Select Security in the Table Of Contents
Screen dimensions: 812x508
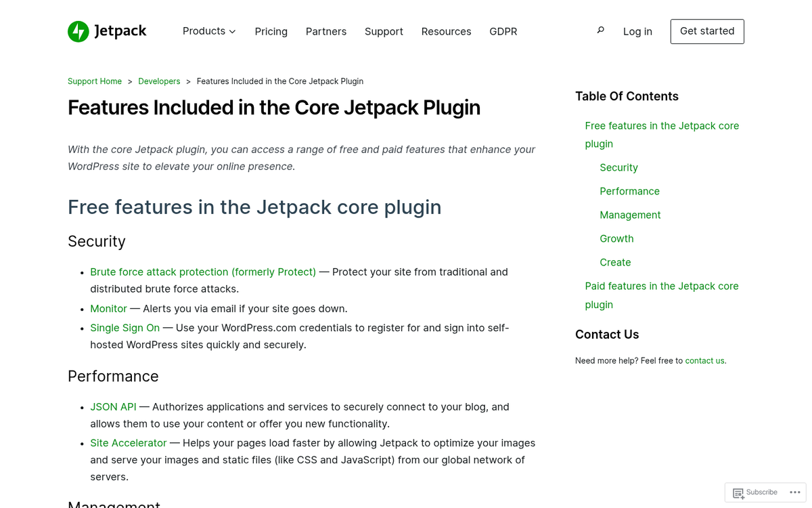click(x=618, y=167)
